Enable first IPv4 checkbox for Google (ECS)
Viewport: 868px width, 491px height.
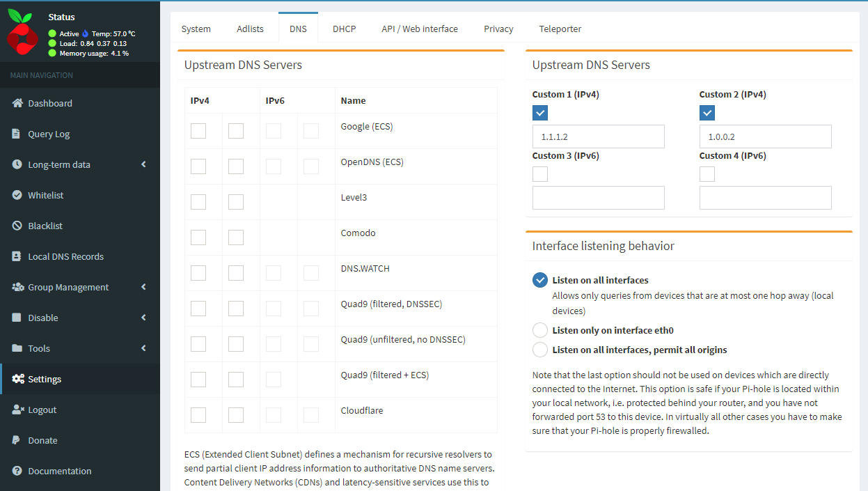[x=198, y=130]
